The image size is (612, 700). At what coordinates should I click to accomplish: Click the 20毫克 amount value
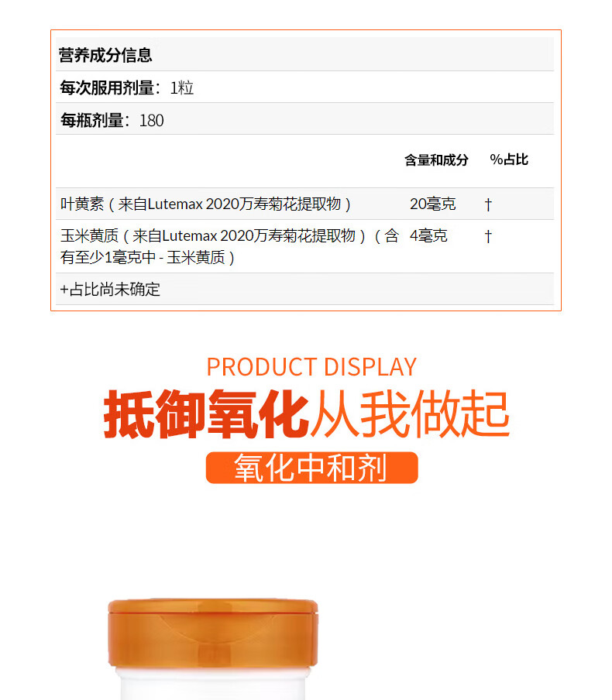coord(432,204)
